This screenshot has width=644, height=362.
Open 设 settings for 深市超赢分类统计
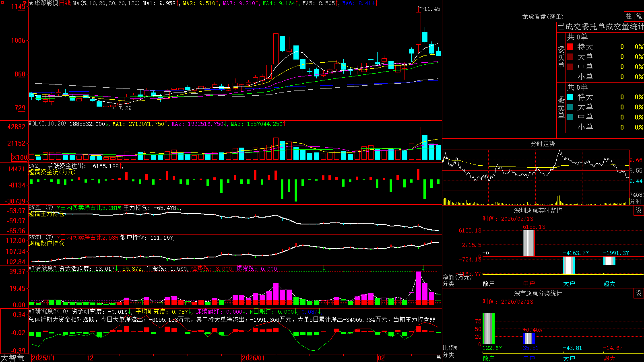[639, 293]
